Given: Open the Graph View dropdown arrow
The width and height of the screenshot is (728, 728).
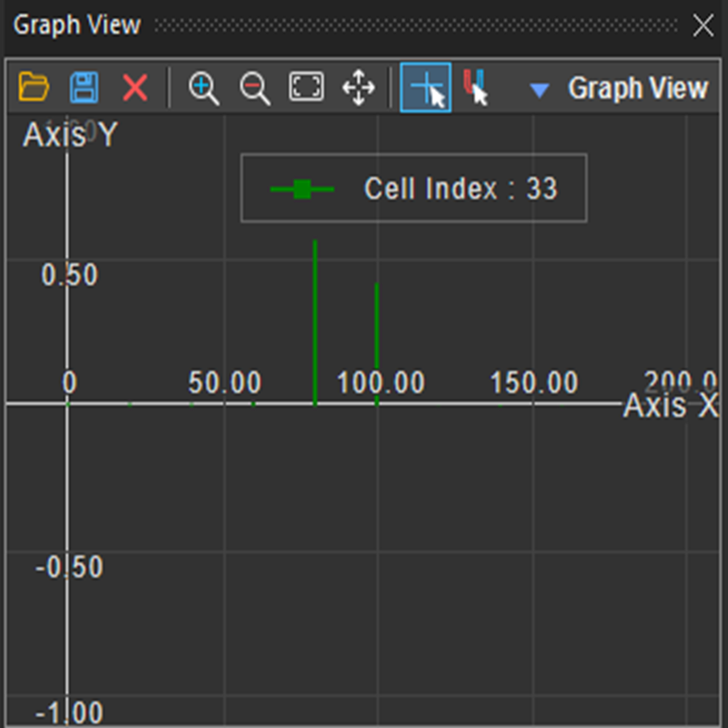Looking at the screenshot, I should [x=539, y=90].
